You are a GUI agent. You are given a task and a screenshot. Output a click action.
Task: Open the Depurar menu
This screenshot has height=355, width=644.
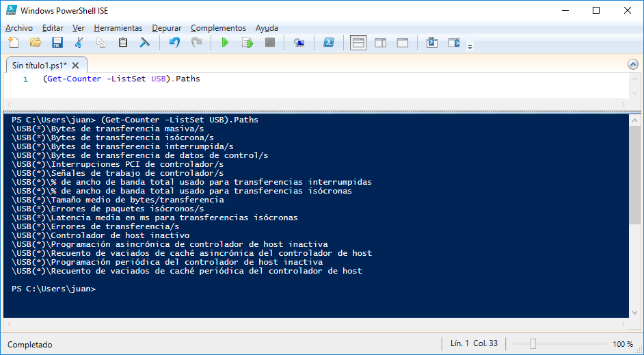click(x=166, y=28)
